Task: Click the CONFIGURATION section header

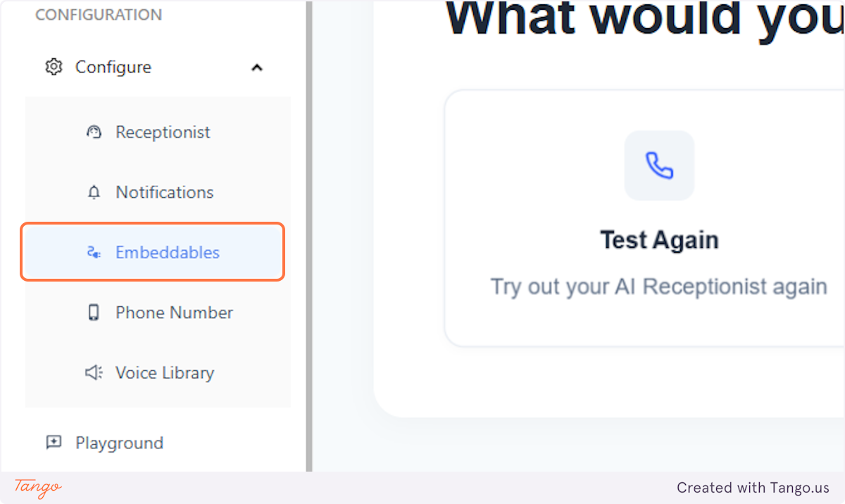Action: 98,14
